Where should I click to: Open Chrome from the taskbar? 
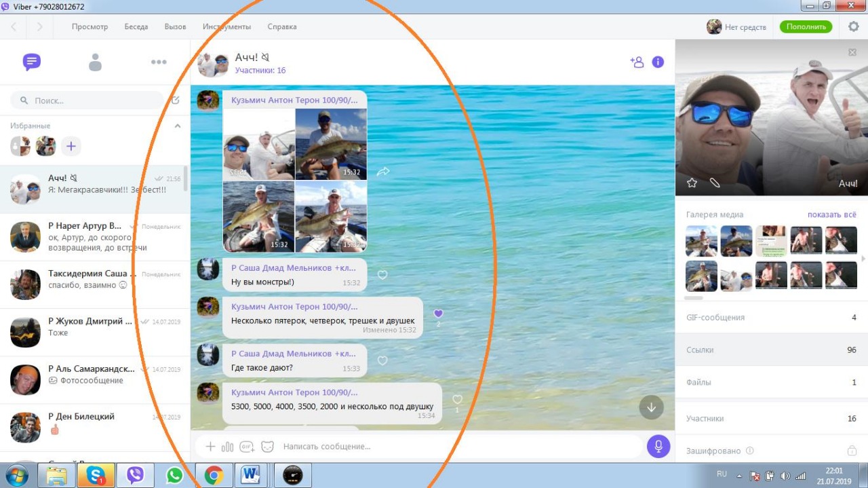[214, 475]
